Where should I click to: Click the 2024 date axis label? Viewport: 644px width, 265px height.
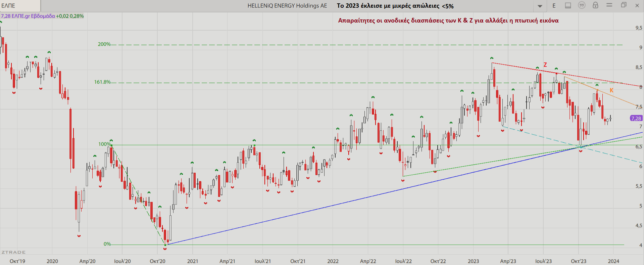point(613,261)
